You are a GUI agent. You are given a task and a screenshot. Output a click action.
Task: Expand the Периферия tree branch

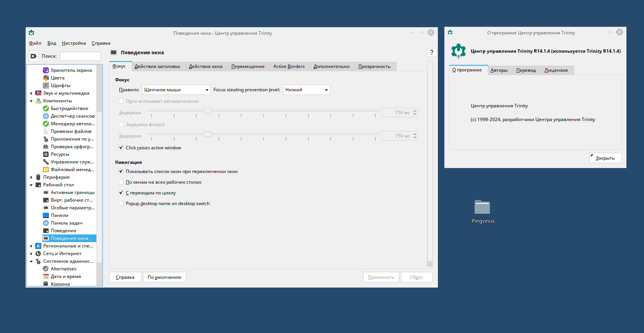click(x=31, y=177)
